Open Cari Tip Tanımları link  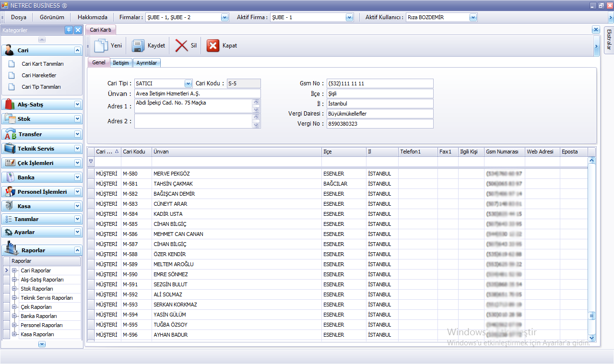[41, 87]
